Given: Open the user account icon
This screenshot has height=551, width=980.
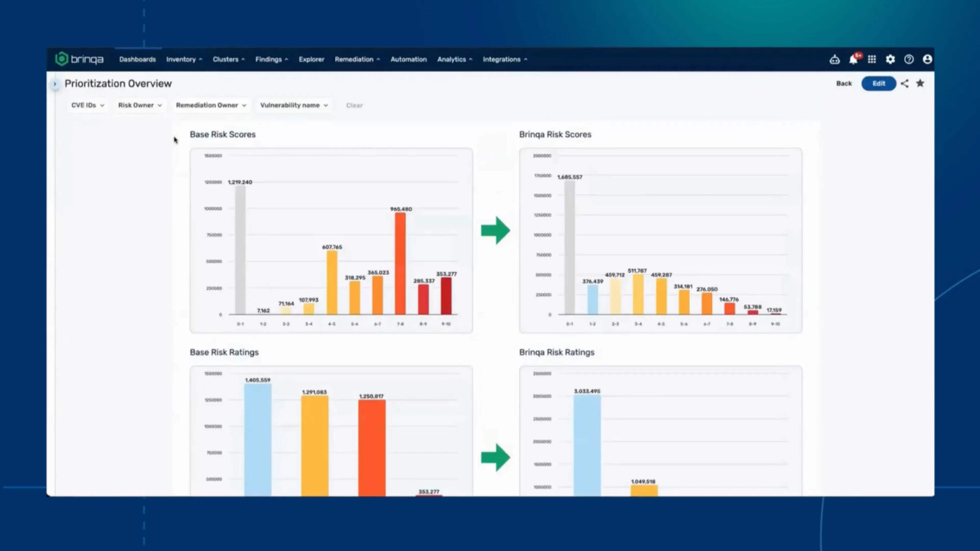Looking at the screenshot, I should 927,60.
